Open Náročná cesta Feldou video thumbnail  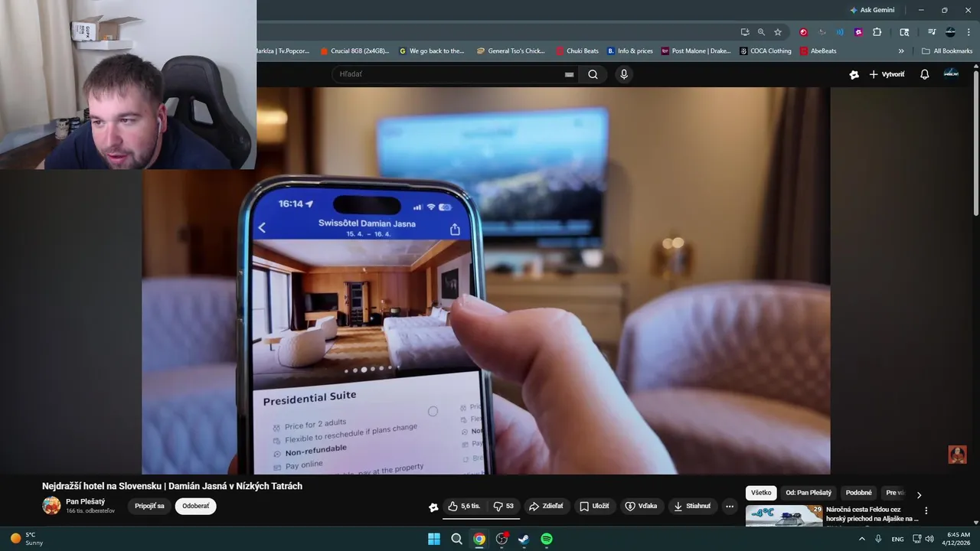tap(784, 515)
